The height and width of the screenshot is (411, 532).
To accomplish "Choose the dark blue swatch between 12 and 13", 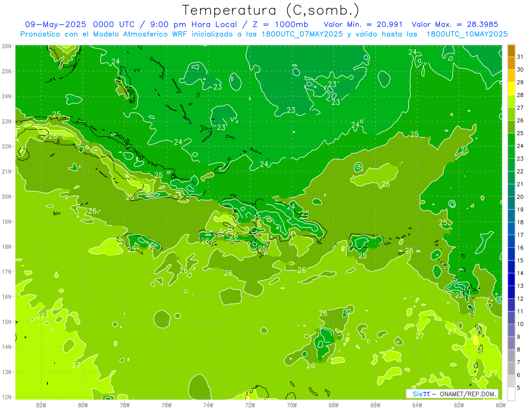I will [511, 292].
